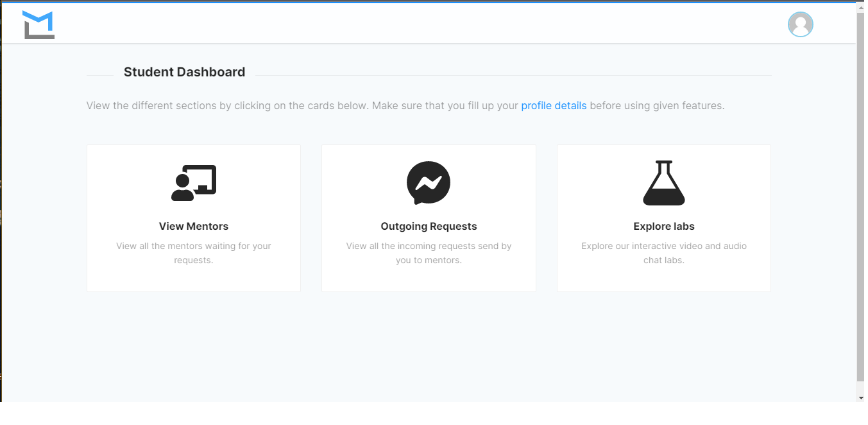
Task: Click the mentors waiting for requests description
Action: tap(194, 253)
